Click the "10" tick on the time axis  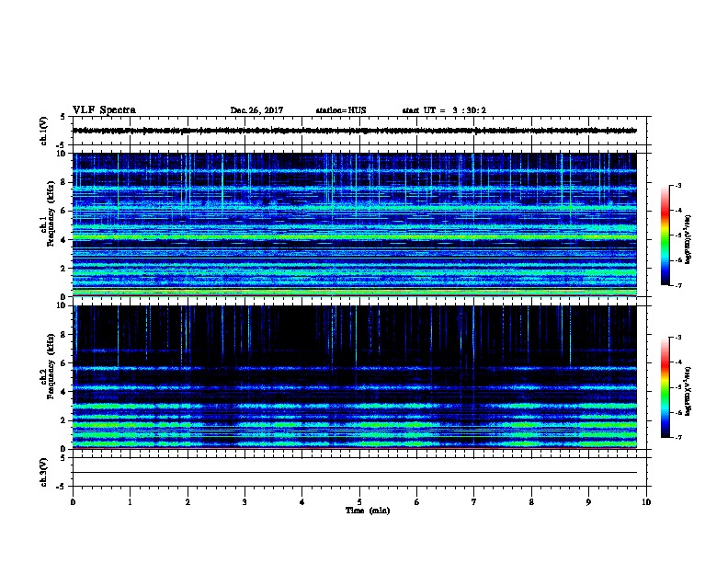pyautogui.click(x=646, y=502)
